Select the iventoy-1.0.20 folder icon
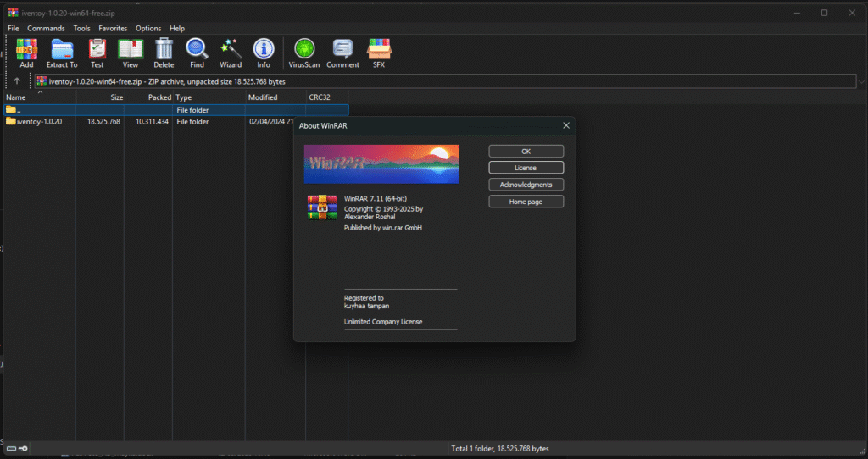The image size is (868, 459). click(10, 121)
